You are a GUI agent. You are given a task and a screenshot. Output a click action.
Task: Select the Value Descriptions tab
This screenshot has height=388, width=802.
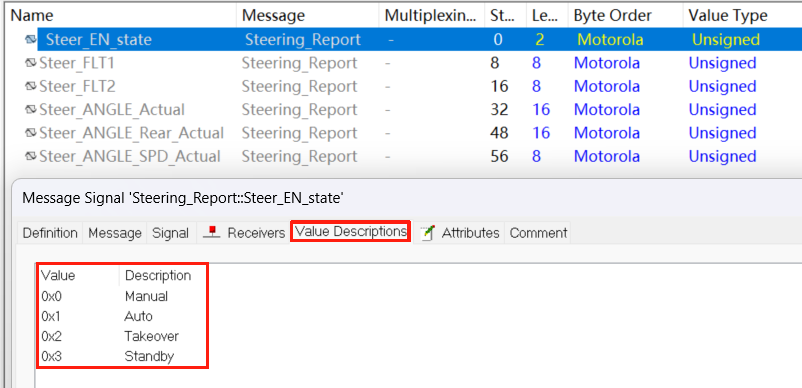pyautogui.click(x=350, y=232)
